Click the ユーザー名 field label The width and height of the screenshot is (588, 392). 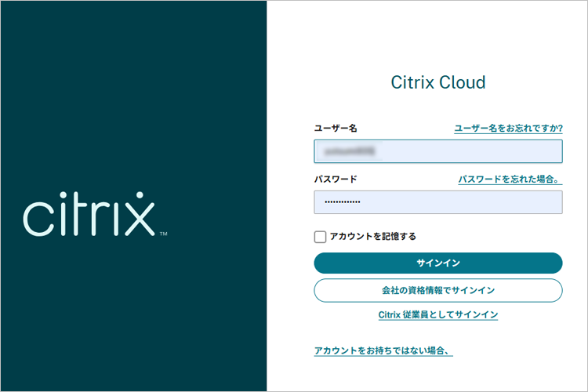click(336, 128)
